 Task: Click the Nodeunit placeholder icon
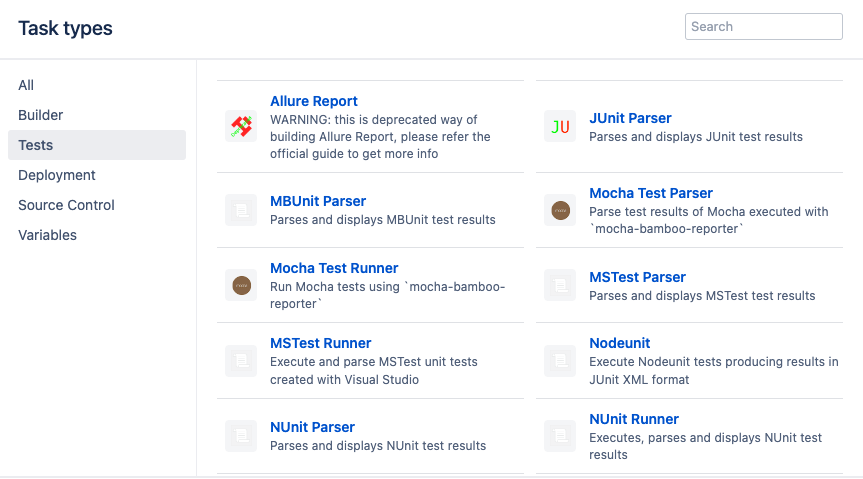[560, 361]
